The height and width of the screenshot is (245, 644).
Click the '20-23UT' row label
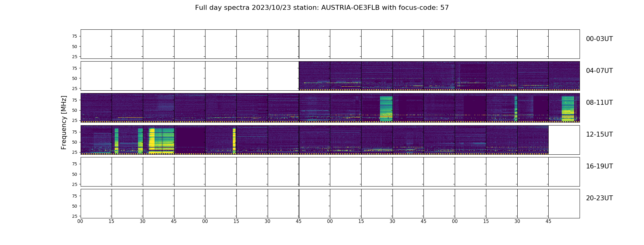coord(599,198)
